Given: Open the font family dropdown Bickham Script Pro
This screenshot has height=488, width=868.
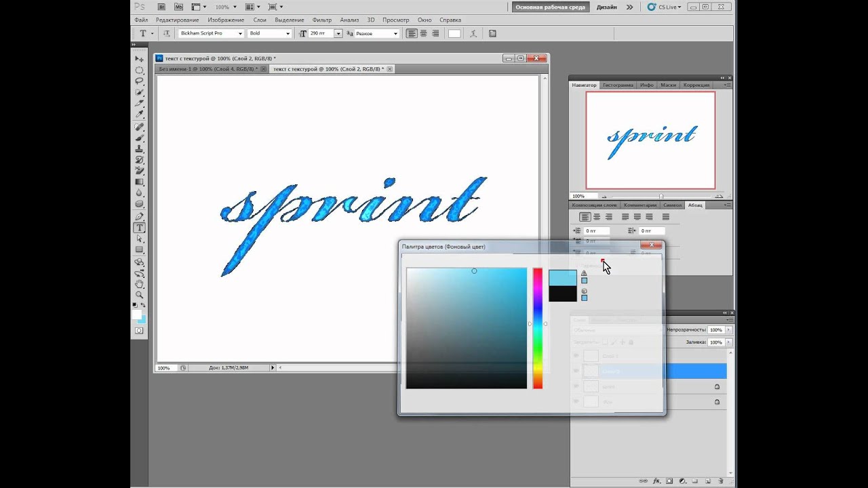Looking at the screenshot, I should (x=240, y=33).
